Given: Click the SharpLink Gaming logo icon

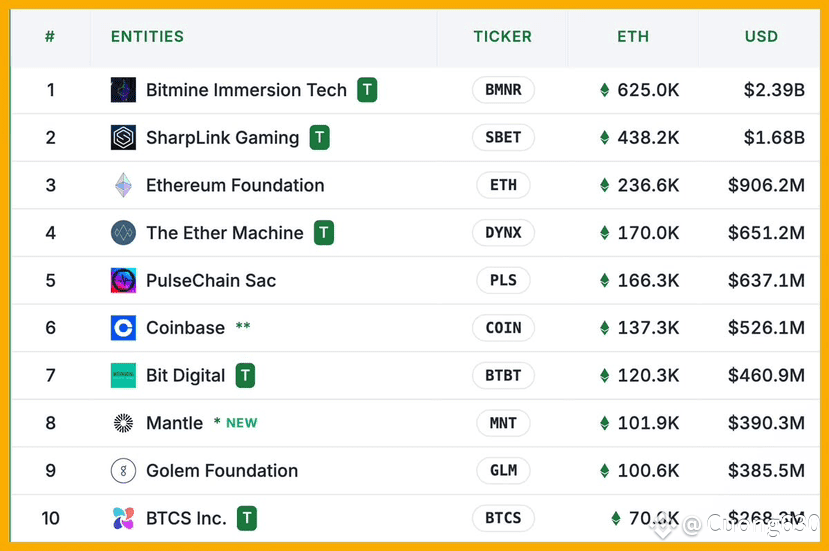Looking at the screenshot, I should coord(123,137).
